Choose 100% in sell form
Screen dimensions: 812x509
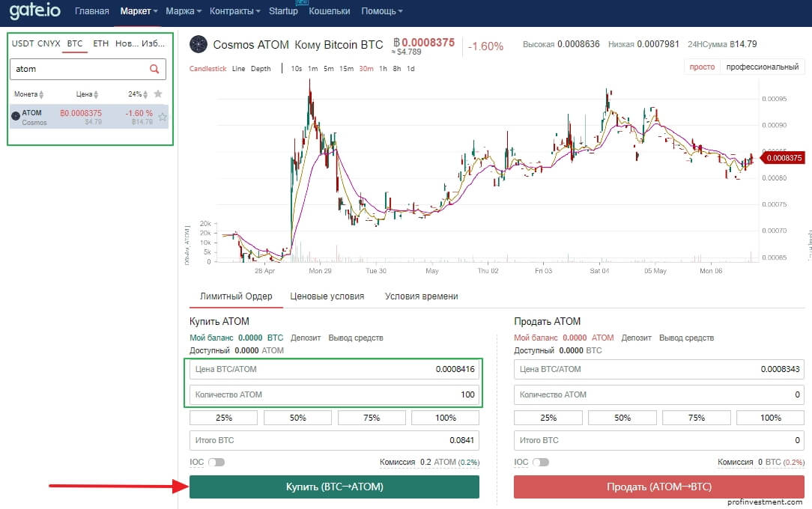[771, 418]
